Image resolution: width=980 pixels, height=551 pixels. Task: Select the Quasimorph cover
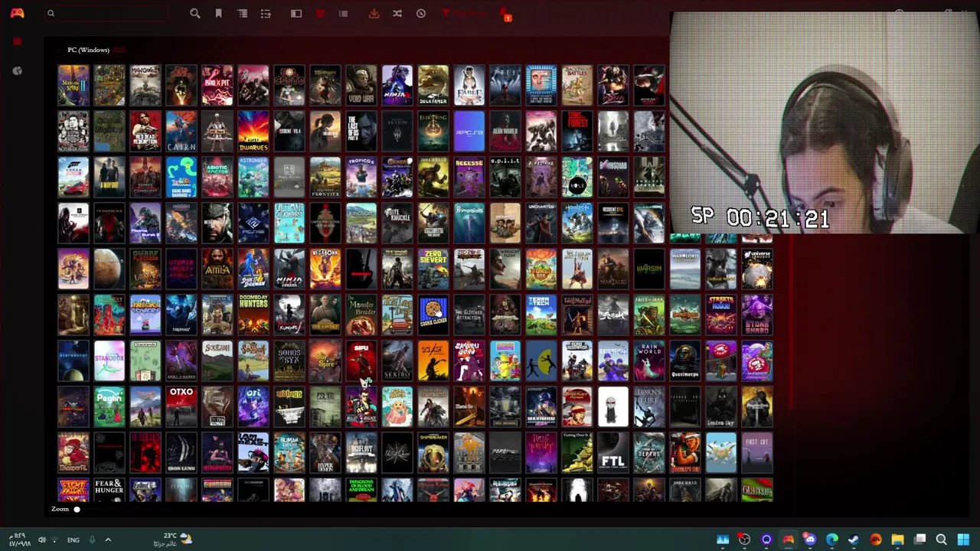685,360
